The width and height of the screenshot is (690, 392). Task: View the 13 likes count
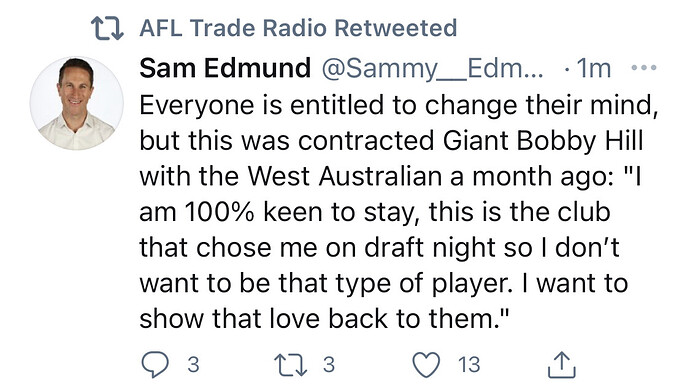[x=469, y=365]
